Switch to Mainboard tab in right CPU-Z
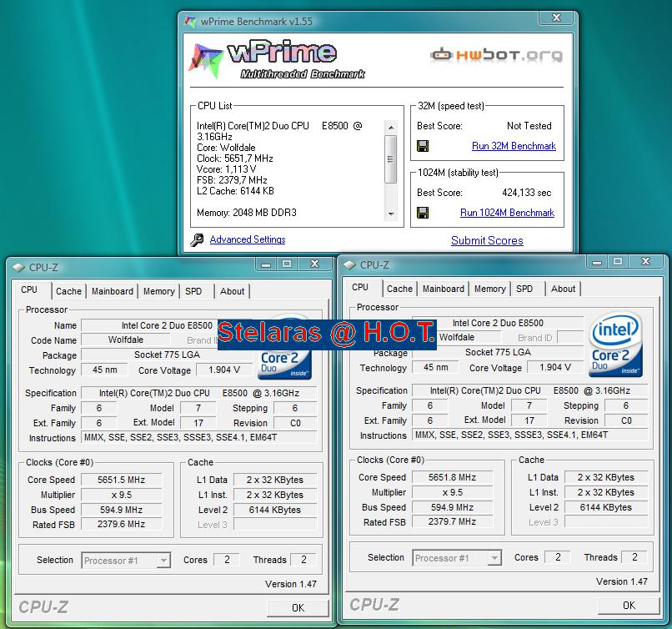 [444, 289]
